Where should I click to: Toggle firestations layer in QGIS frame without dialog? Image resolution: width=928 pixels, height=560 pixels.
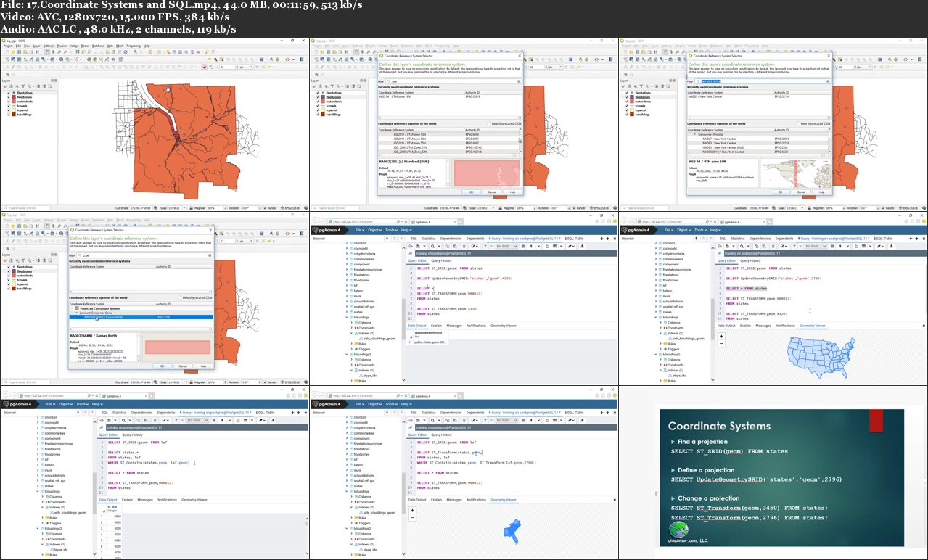pos(9,93)
